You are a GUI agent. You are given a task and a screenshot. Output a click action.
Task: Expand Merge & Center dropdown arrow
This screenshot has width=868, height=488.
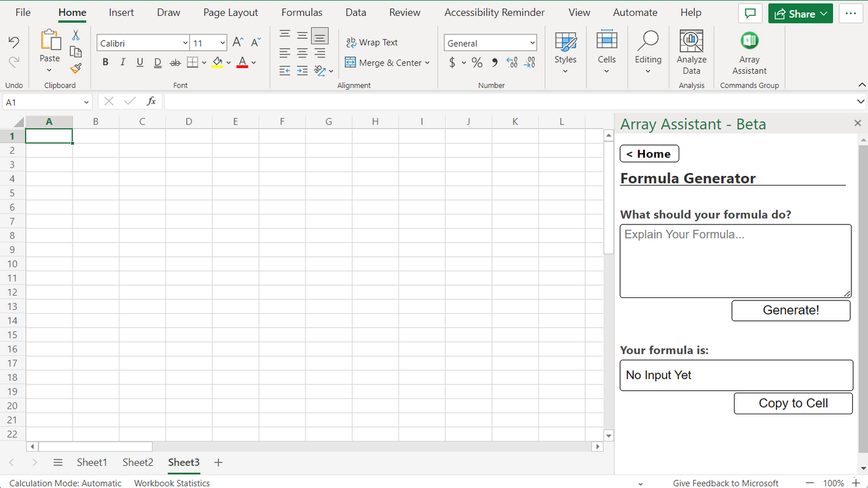coord(427,62)
